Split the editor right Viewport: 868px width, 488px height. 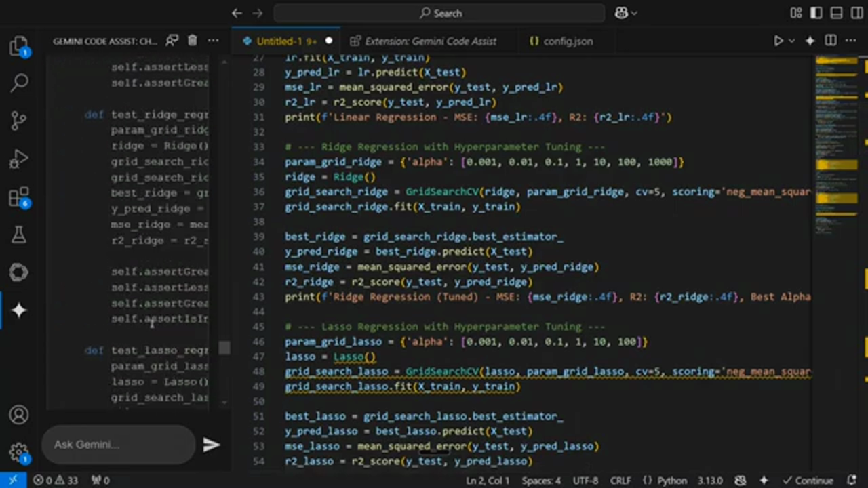831,41
